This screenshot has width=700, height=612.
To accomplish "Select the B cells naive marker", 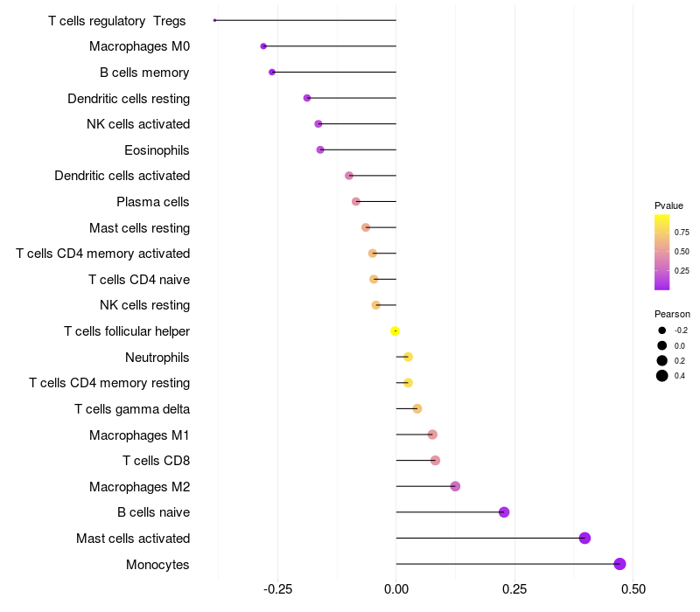I will (504, 512).
